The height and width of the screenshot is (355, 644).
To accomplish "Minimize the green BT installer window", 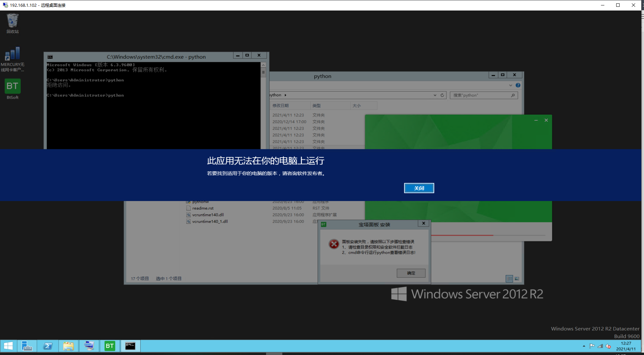I will pos(536,120).
